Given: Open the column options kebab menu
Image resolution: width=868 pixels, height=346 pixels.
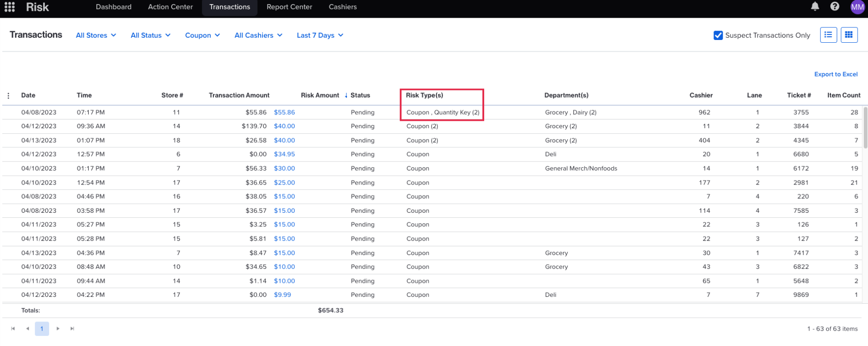Looking at the screenshot, I should pyautogui.click(x=9, y=95).
